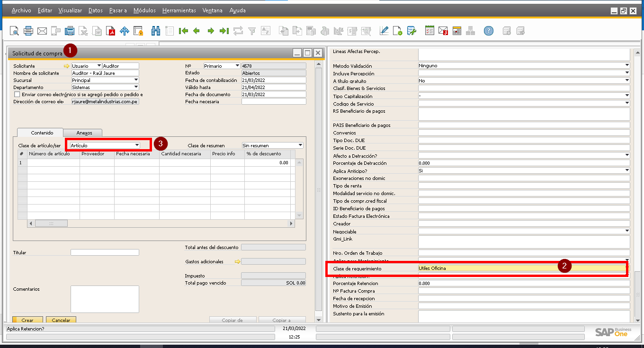644x348 pixels.
Task: Click the Comentarios text box
Action: [105, 299]
